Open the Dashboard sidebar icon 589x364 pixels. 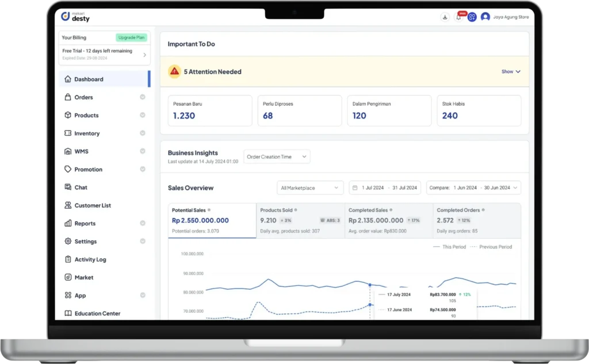point(68,78)
